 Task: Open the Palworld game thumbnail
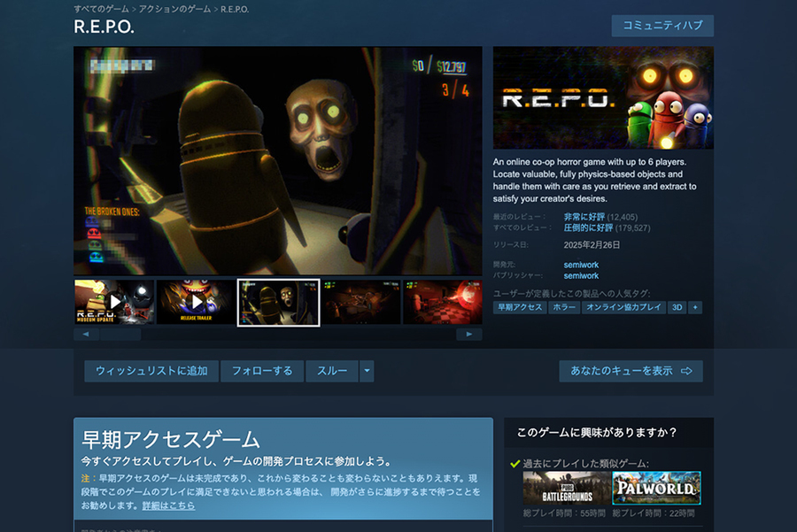coord(656,488)
